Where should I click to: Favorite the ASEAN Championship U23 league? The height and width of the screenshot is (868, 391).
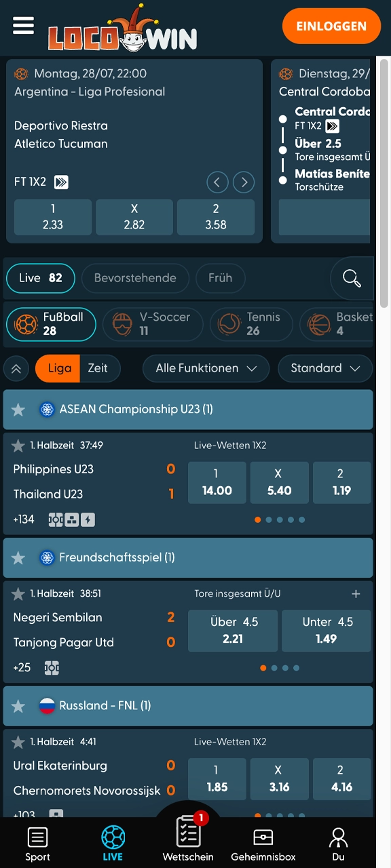point(18,410)
